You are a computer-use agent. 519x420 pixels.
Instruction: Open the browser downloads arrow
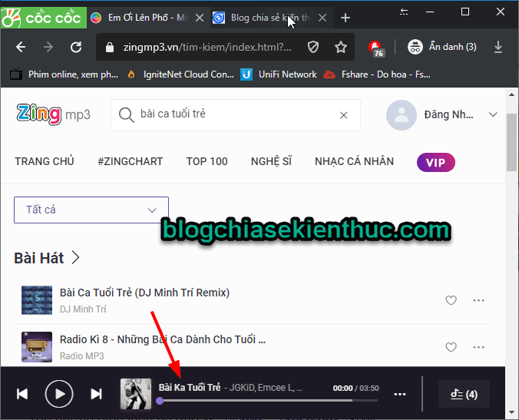(x=498, y=47)
